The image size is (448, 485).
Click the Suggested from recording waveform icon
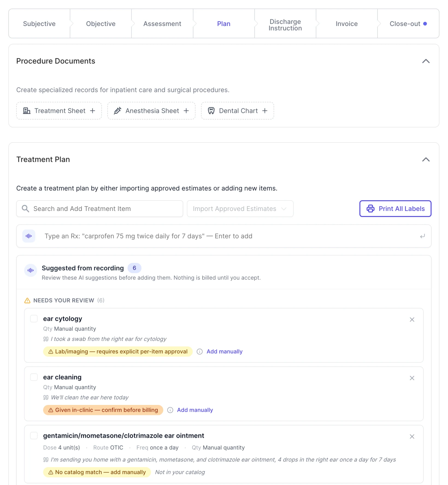coord(31,270)
